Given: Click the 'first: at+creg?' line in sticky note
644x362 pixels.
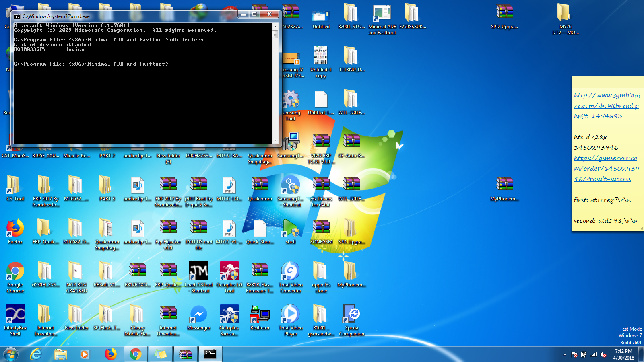Looking at the screenshot, I should pos(602,200).
